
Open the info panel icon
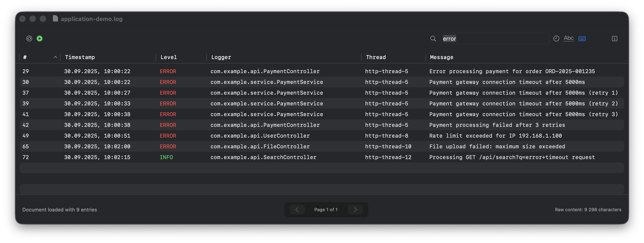click(x=614, y=38)
